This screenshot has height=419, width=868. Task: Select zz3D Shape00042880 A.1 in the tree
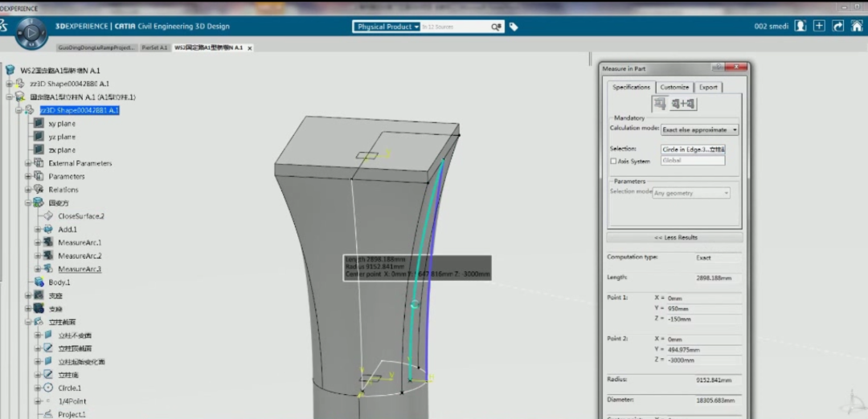[x=69, y=84]
